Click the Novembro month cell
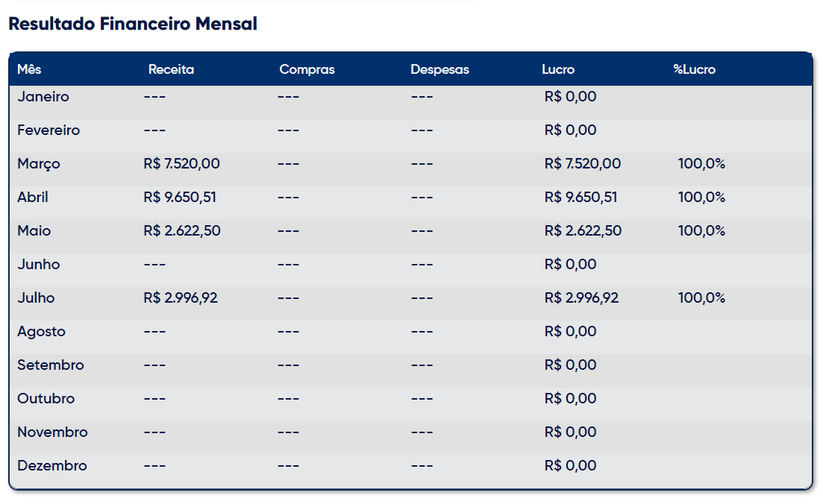This screenshot has height=504, width=823. coord(52,432)
